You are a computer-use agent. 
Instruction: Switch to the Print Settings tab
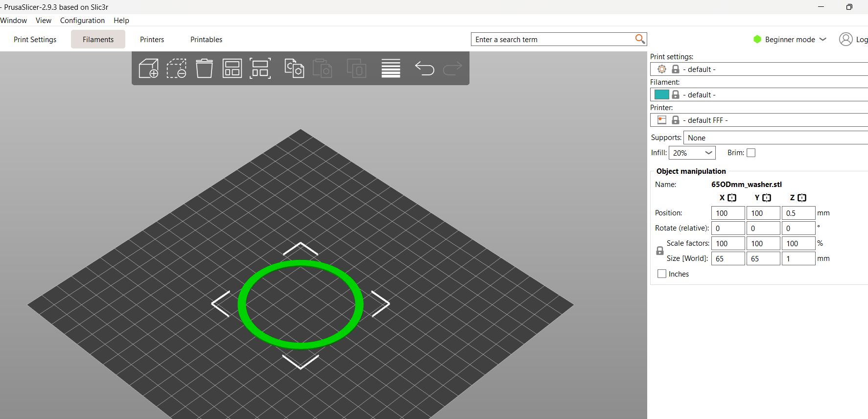point(35,40)
